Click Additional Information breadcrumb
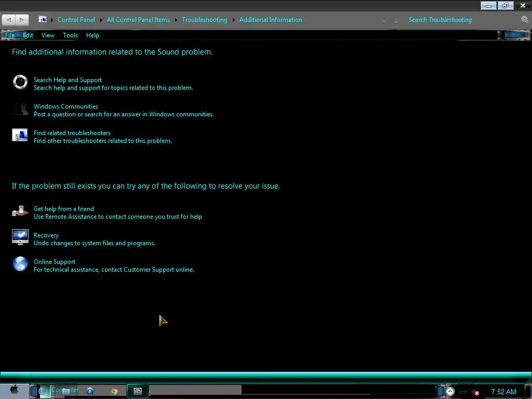This screenshot has width=532, height=399. tap(271, 20)
